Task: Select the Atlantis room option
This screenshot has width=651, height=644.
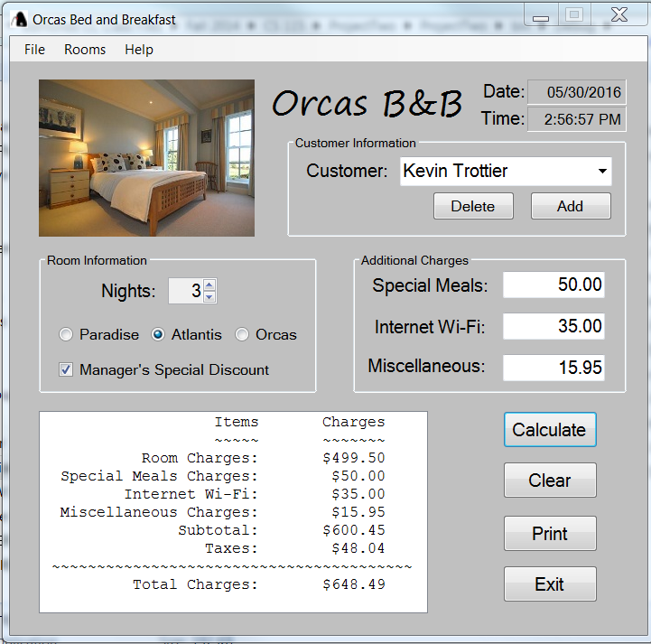Action: (158, 335)
